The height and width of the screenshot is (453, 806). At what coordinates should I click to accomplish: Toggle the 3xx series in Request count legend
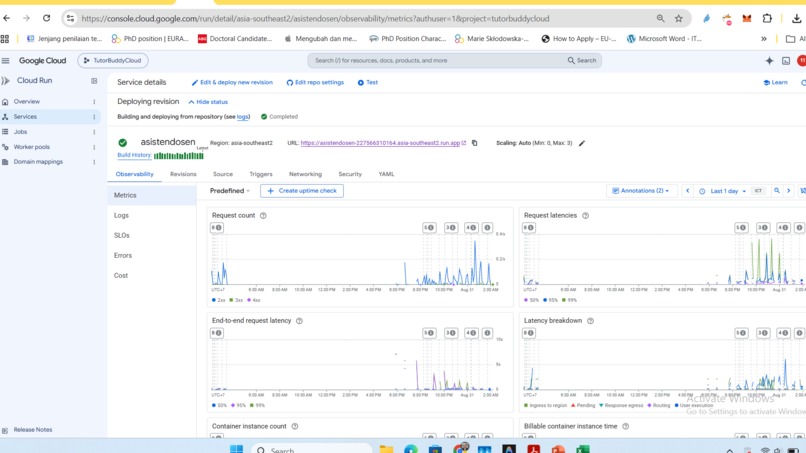[236, 300]
